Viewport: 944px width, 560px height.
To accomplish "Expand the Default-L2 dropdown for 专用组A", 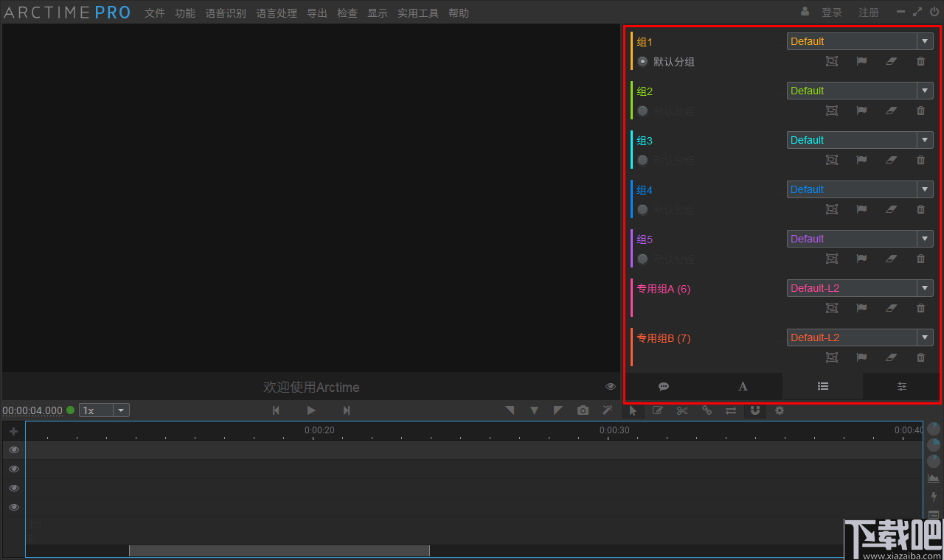I will coord(924,287).
